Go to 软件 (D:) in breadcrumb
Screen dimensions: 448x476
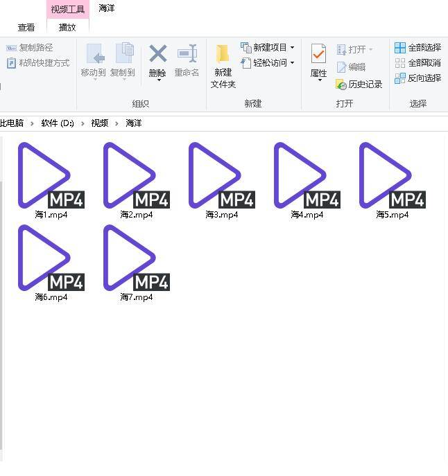tap(58, 123)
